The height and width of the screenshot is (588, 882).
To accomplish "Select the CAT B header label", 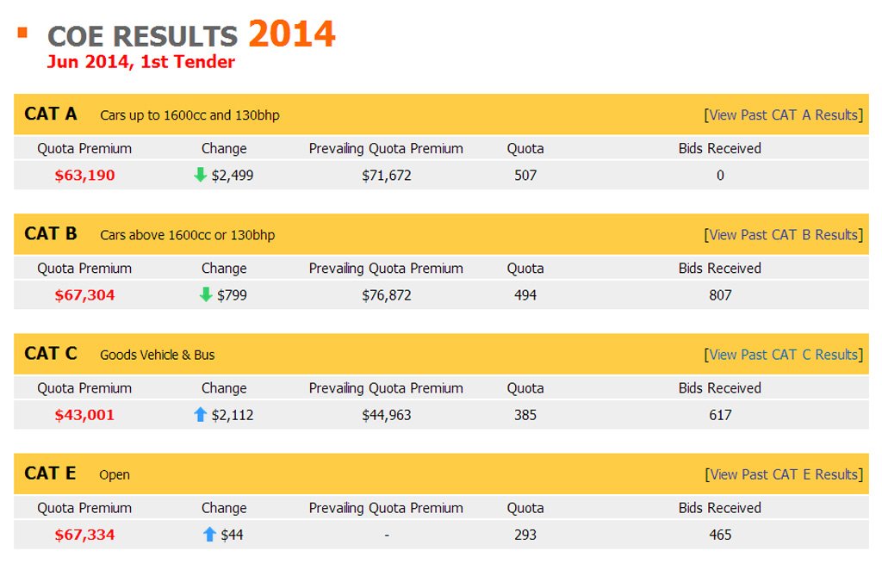I will tap(50, 233).
